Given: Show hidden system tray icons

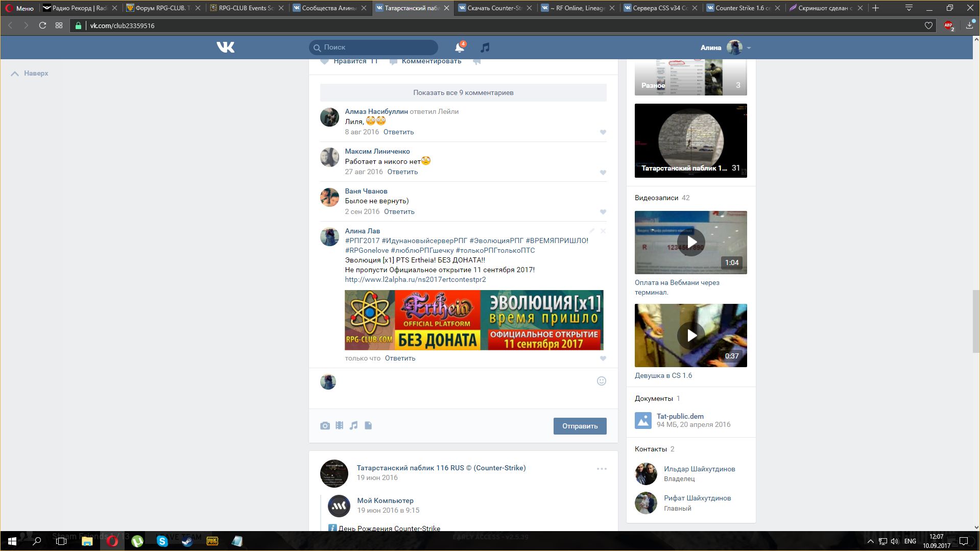Looking at the screenshot, I should click(x=871, y=541).
